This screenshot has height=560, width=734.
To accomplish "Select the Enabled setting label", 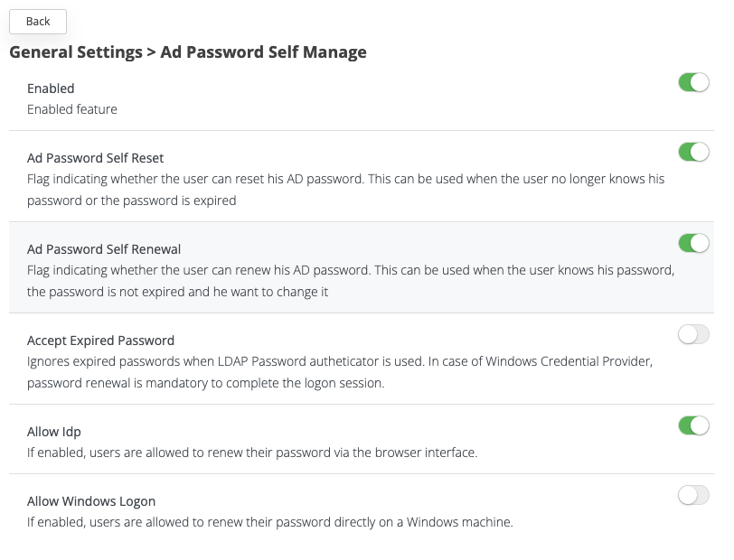I will tap(51, 89).
